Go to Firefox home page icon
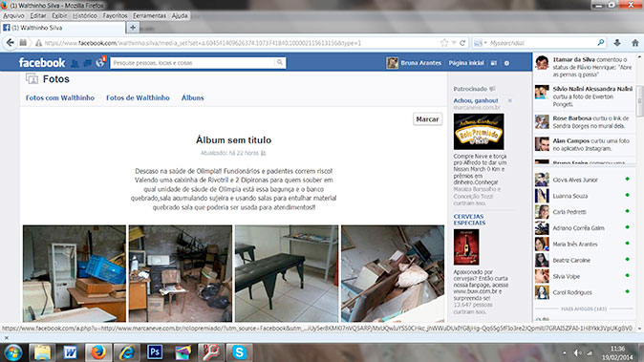644x362 pixels. 635,43
